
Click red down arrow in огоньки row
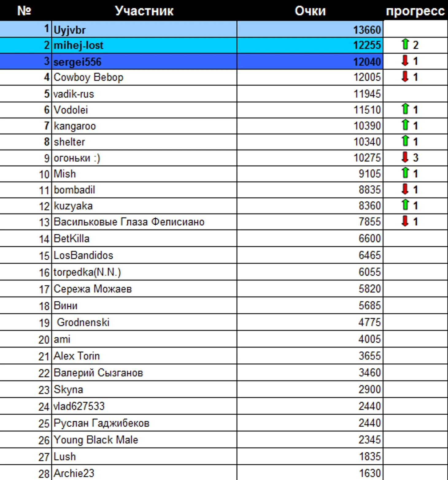pyautogui.click(x=405, y=157)
